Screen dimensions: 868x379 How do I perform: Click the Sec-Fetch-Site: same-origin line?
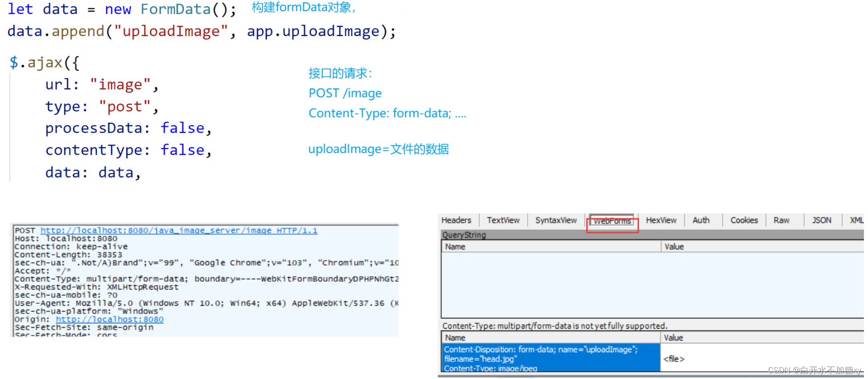pos(84,327)
